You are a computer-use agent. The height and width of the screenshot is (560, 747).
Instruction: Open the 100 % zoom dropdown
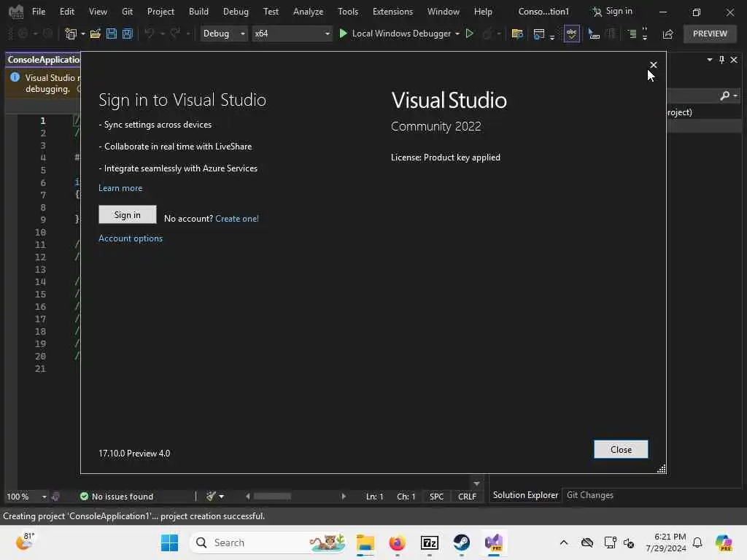44,497
